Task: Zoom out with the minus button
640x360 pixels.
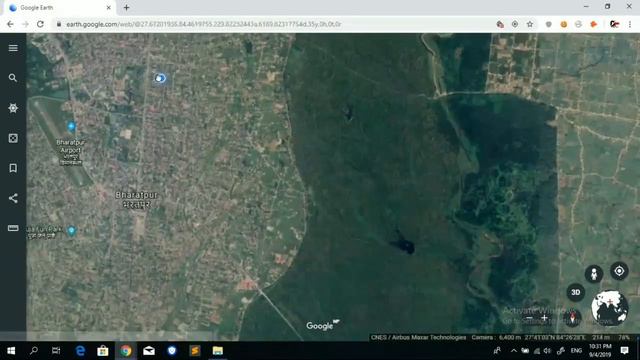Action: click(x=529, y=318)
